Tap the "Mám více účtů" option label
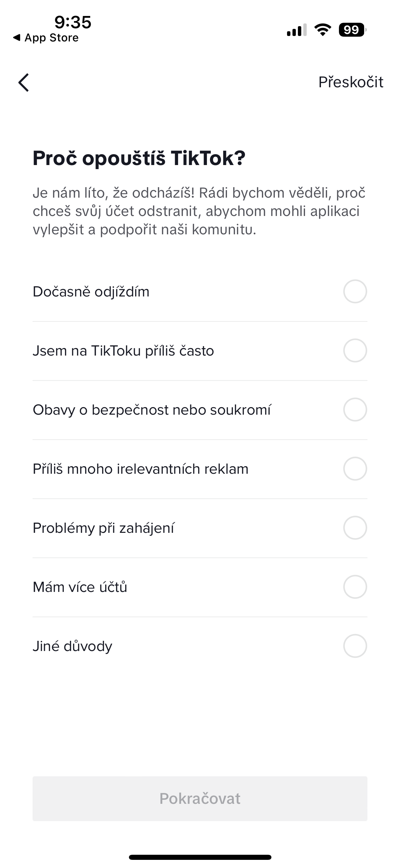This screenshot has width=400, height=868. tap(80, 587)
